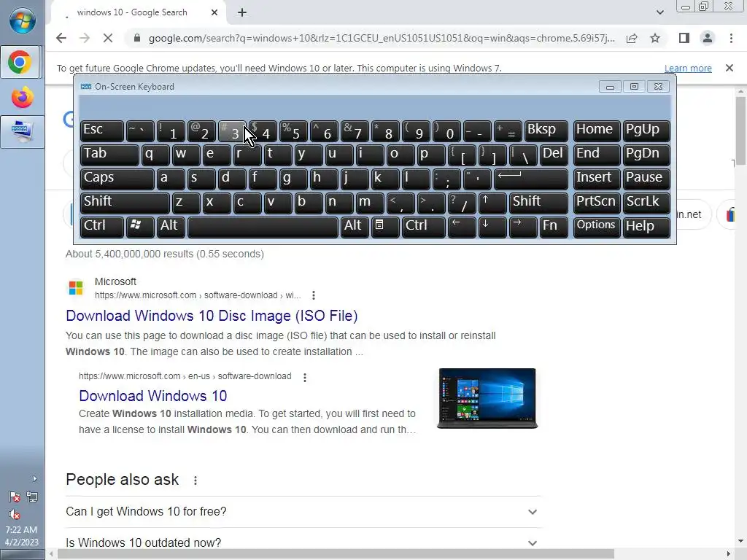
Task: Toggle the right Alt key
Action: click(354, 227)
